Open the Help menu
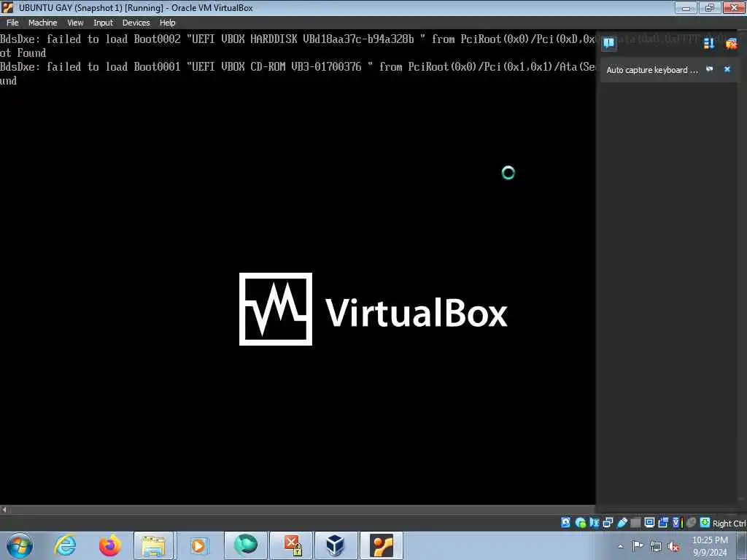747x560 pixels. 167,23
